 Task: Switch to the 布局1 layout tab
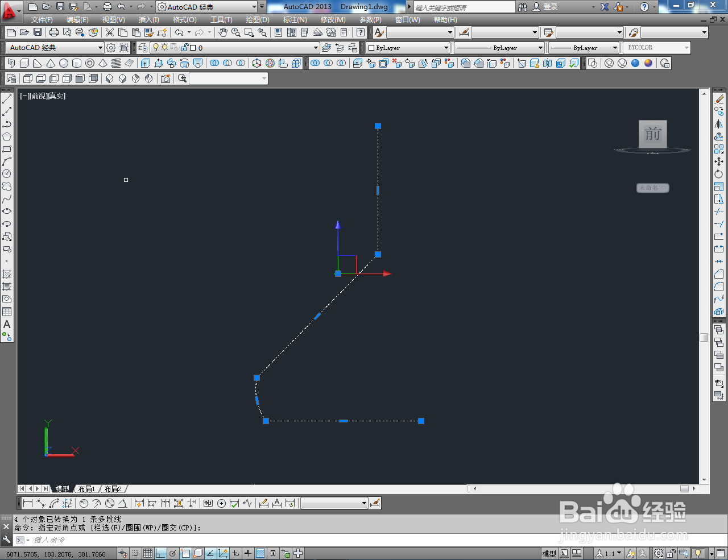[86, 489]
